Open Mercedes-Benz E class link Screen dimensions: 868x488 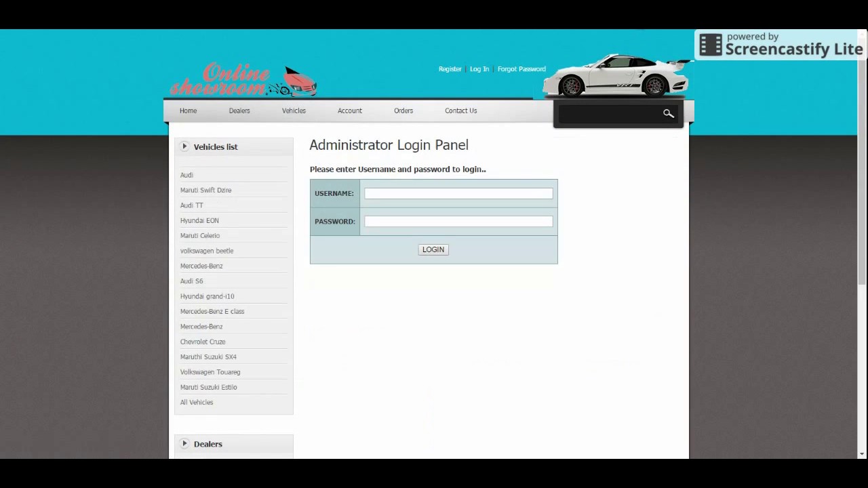click(x=212, y=312)
